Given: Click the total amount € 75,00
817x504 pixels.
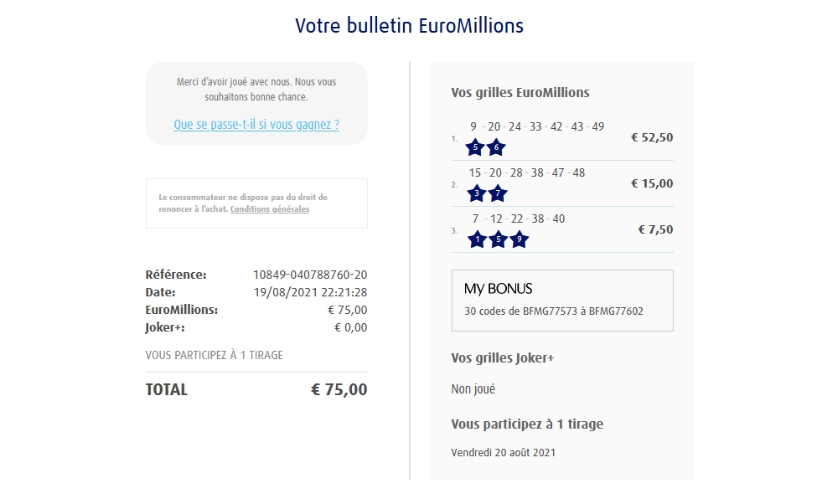Looking at the screenshot, I should point(339,389).
